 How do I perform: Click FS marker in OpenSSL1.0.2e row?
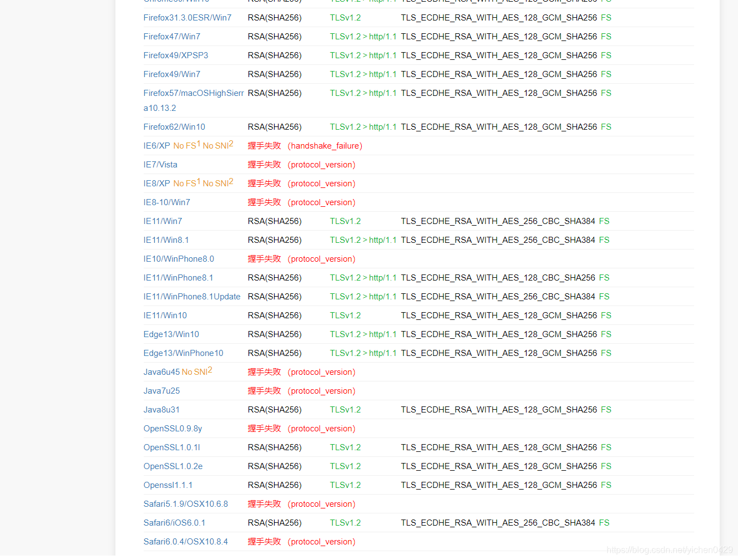[606, 466]
